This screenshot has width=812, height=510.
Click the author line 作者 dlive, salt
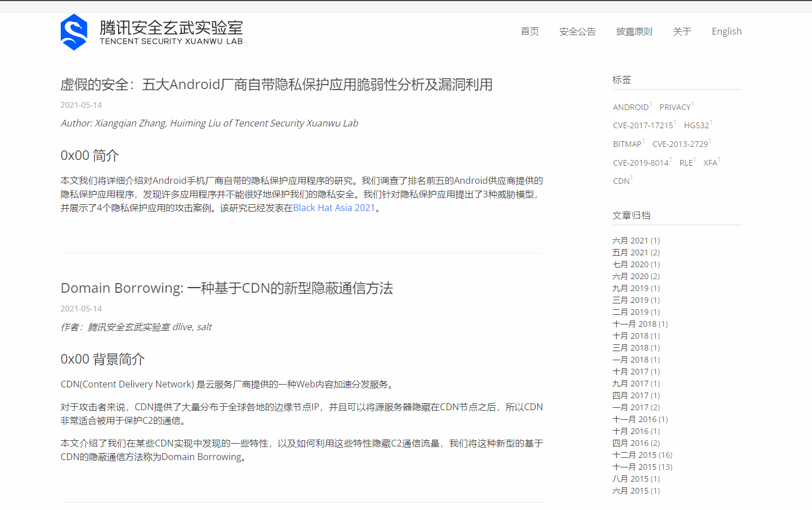[x=136, y=327]
